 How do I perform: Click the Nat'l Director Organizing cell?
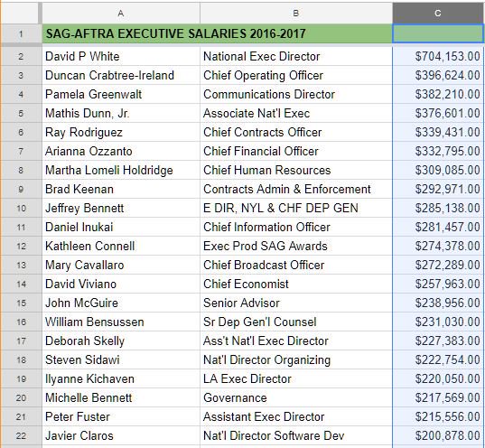pyautogui.click(x=296, y=359)
